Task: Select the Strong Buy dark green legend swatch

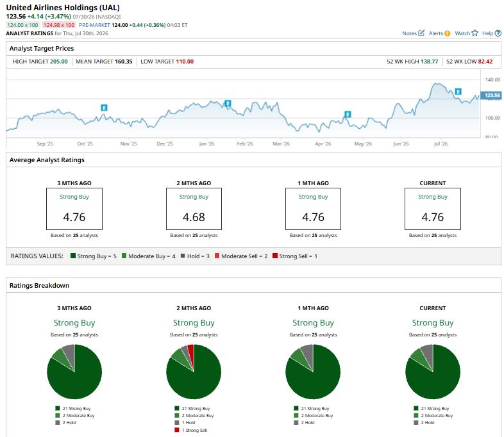Action: click(x=73, y=256)
